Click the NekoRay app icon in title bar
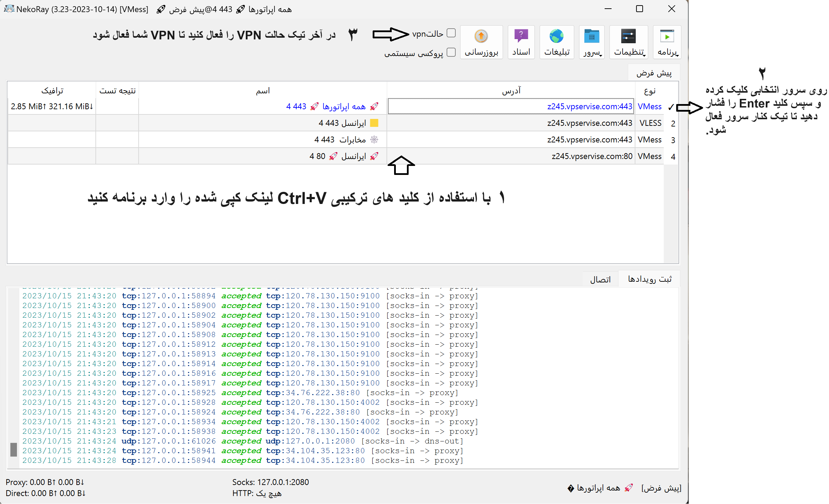829x504 pixels. coord(9,9)
